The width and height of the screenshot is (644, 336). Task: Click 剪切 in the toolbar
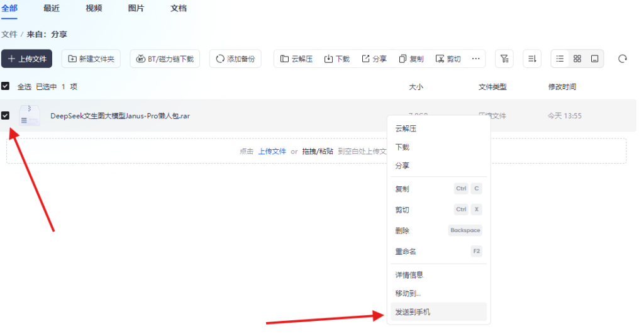coord(448,59)
